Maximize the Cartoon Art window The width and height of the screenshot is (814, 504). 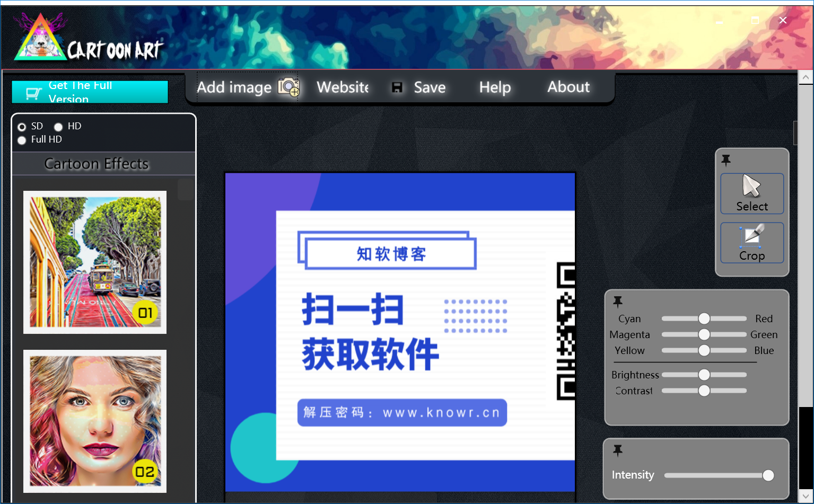click(x=755, y=20)
